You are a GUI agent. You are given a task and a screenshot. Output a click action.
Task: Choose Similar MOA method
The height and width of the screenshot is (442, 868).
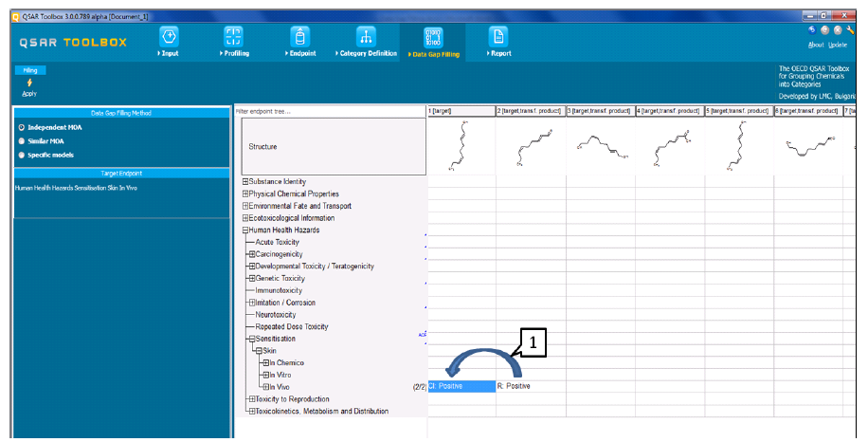point(22,141)
